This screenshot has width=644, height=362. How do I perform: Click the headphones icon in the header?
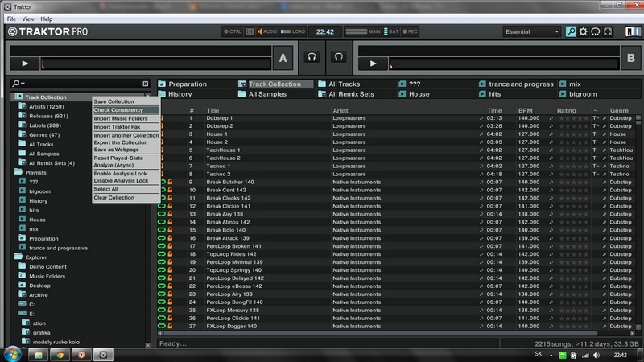point(597,32)
